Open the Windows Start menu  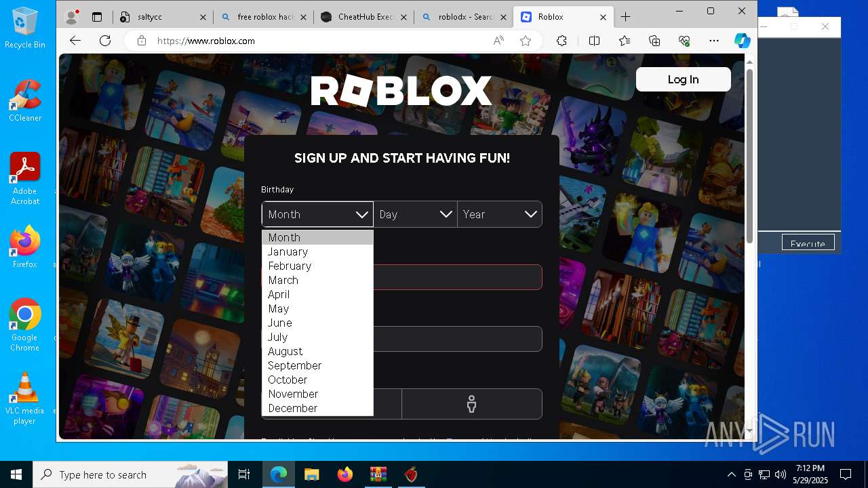coord(16,474)
